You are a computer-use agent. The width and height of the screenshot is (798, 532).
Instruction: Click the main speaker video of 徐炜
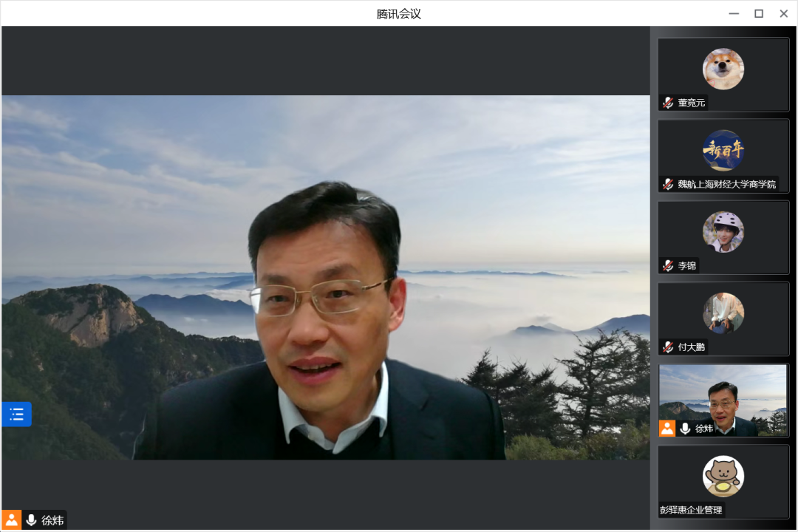326,278
